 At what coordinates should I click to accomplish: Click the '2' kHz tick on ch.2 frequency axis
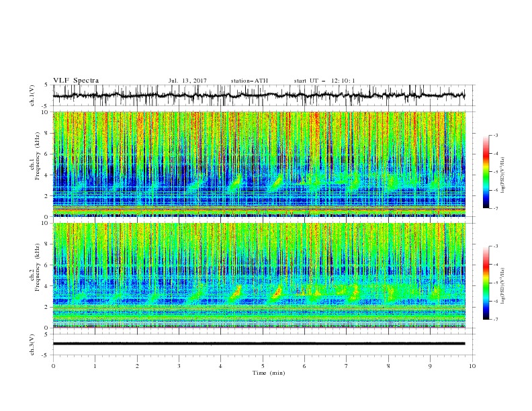47,307
